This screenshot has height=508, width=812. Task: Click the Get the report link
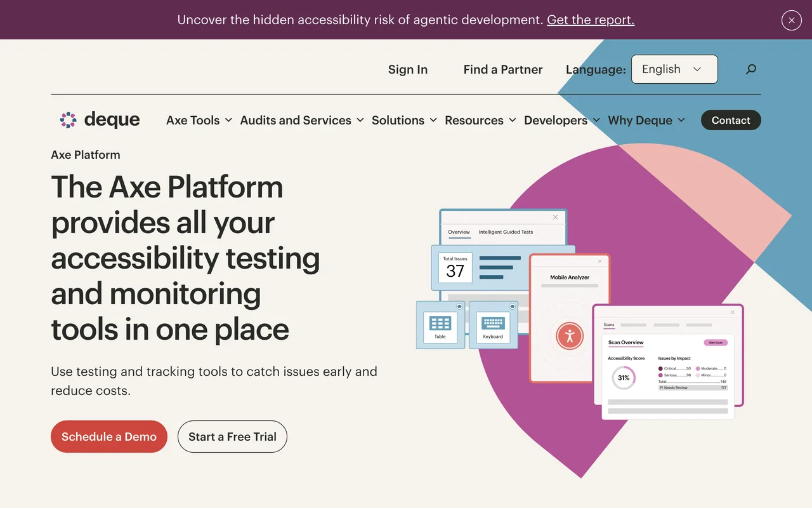pyautogui.click(x=591, y=20)
